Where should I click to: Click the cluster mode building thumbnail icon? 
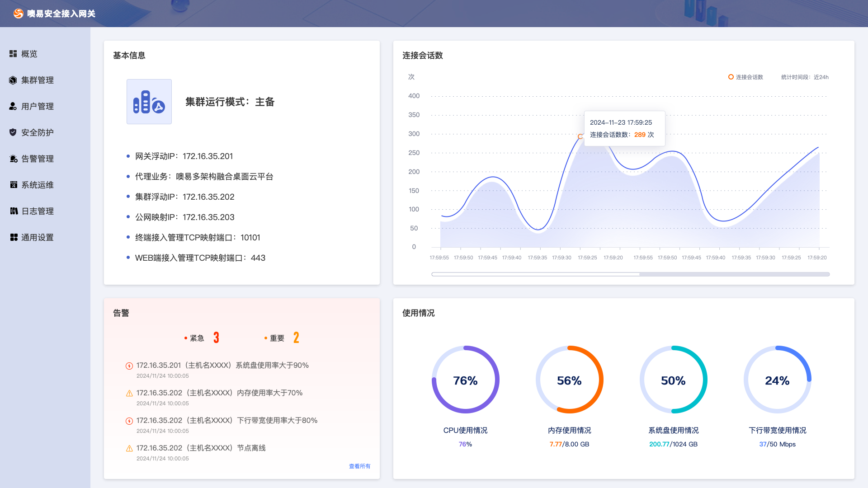(x=149, y=102)
